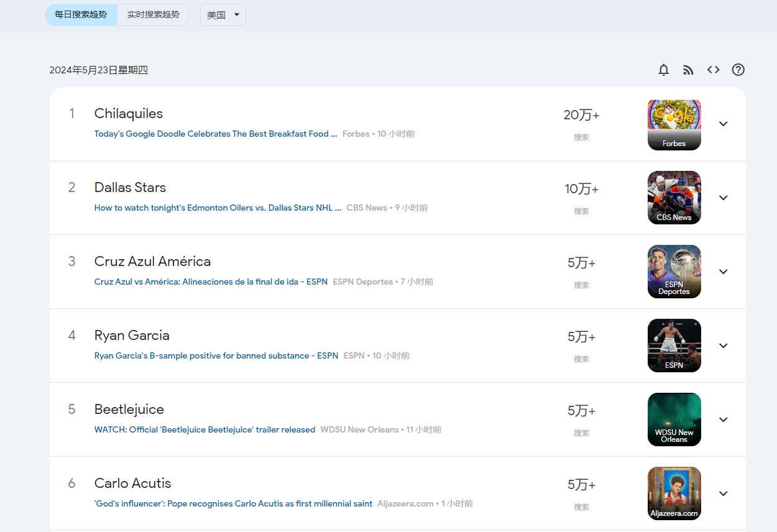
Task: Expand the Beetlejuice trend row
Action: [x=723, y=420]
